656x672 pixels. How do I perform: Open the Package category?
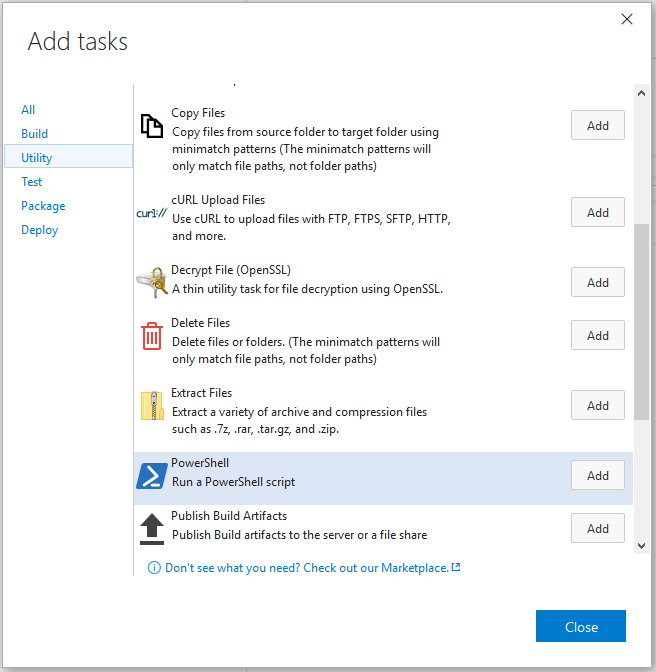(43, 206)
